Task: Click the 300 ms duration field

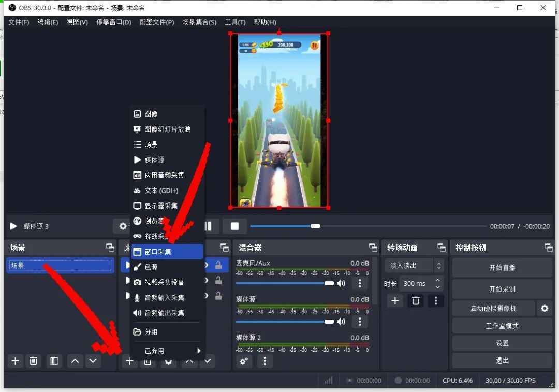Action: click(x=415, y=284)
